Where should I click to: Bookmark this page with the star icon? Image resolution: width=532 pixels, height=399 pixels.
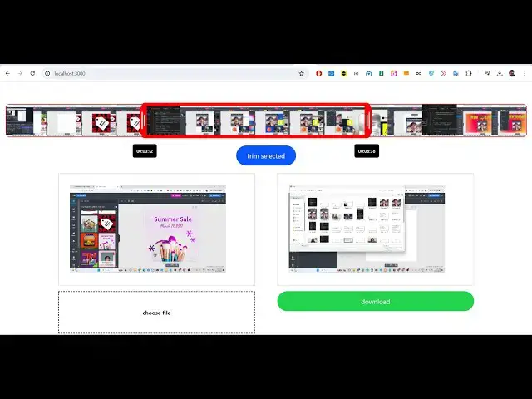pos(301,73)
